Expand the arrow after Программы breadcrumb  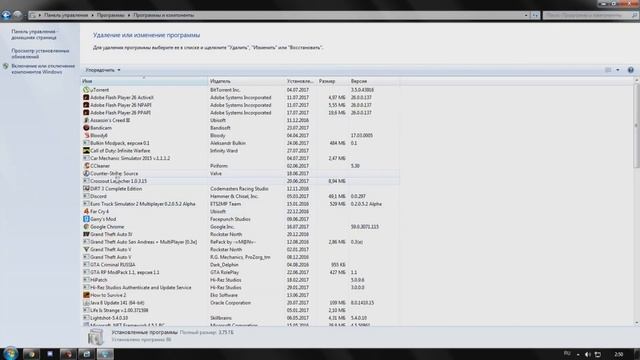129,16
